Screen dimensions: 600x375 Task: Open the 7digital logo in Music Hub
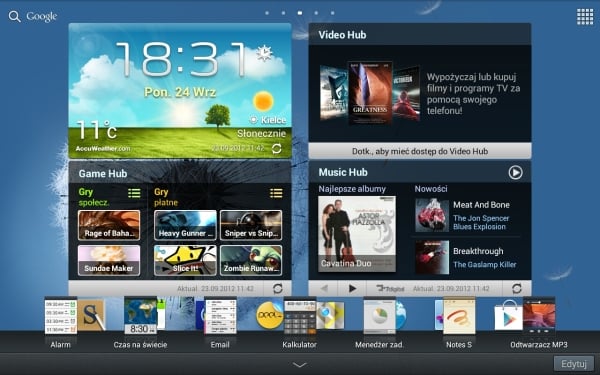pyautogui.click(x=390, y=289)
